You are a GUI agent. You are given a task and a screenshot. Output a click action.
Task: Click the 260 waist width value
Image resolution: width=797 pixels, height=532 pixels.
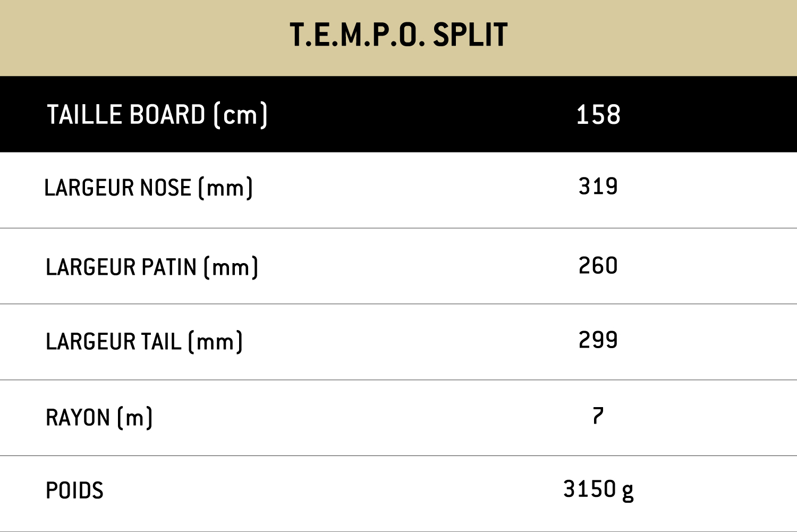tap(598, 266)
